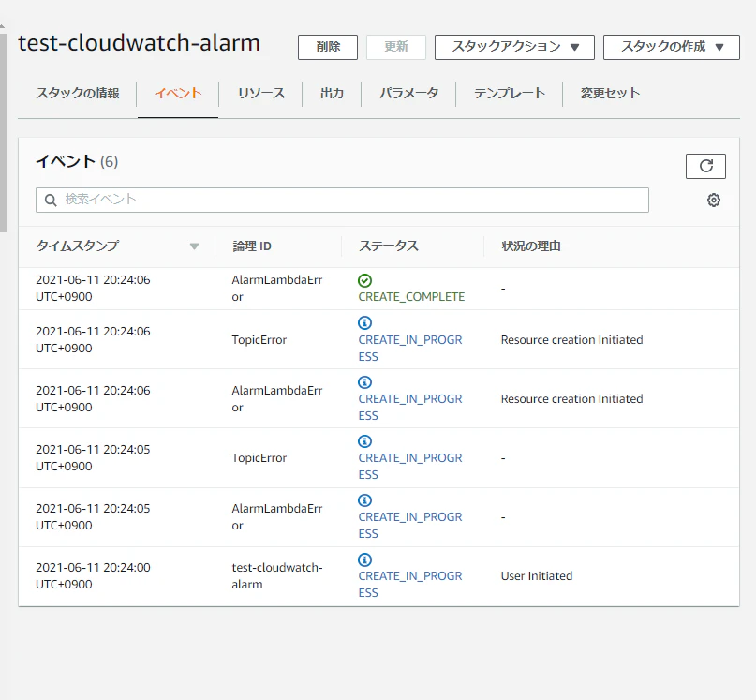756x700 pixels.
Task: Open the テンプレート tab
Action: 510,93
